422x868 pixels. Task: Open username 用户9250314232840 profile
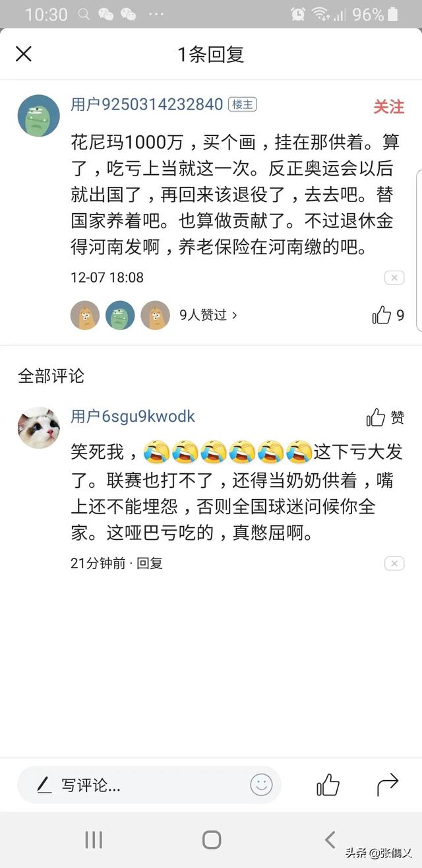click(x=147, y=104)
